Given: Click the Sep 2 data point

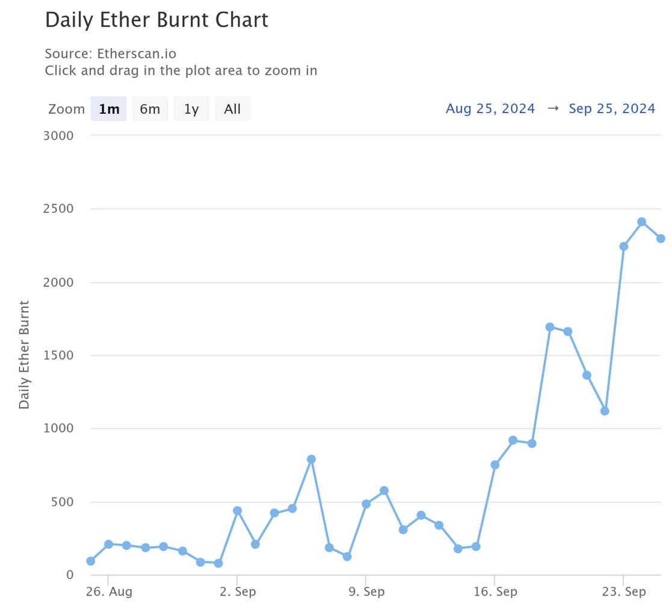Looking at the screenshot, I should point(238,511).
